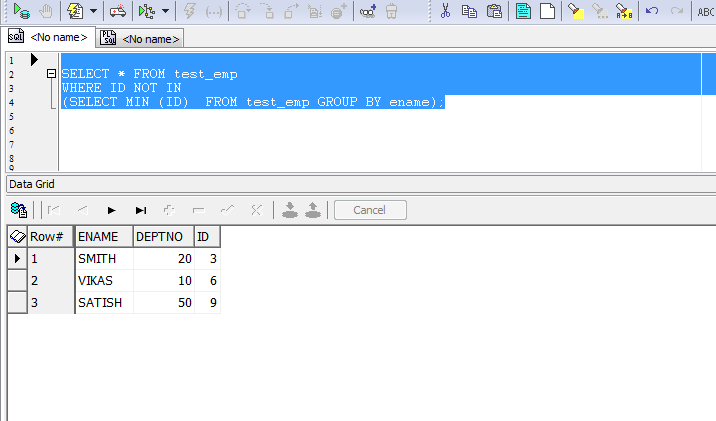This screenshot has width=716, height=421.
Task: Go to next record in Data Grid
Action: pyautogui.click(x=112, y=210)
